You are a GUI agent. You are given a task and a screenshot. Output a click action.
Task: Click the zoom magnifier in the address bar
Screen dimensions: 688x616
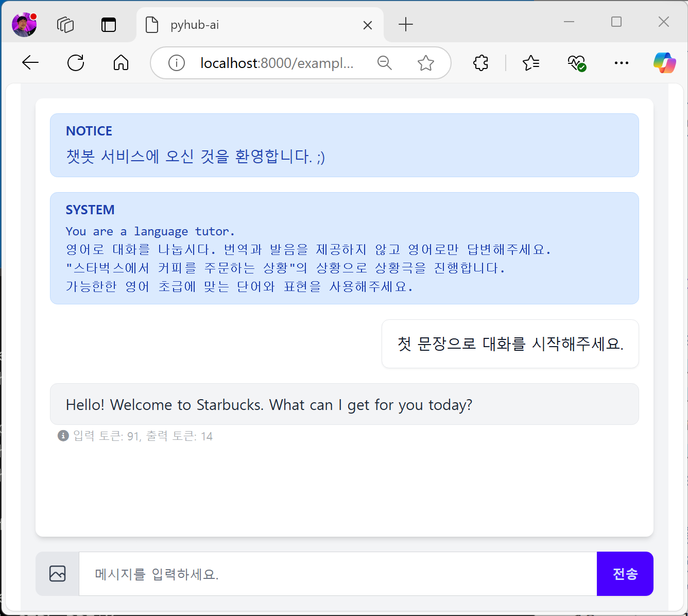click(384, 63)
